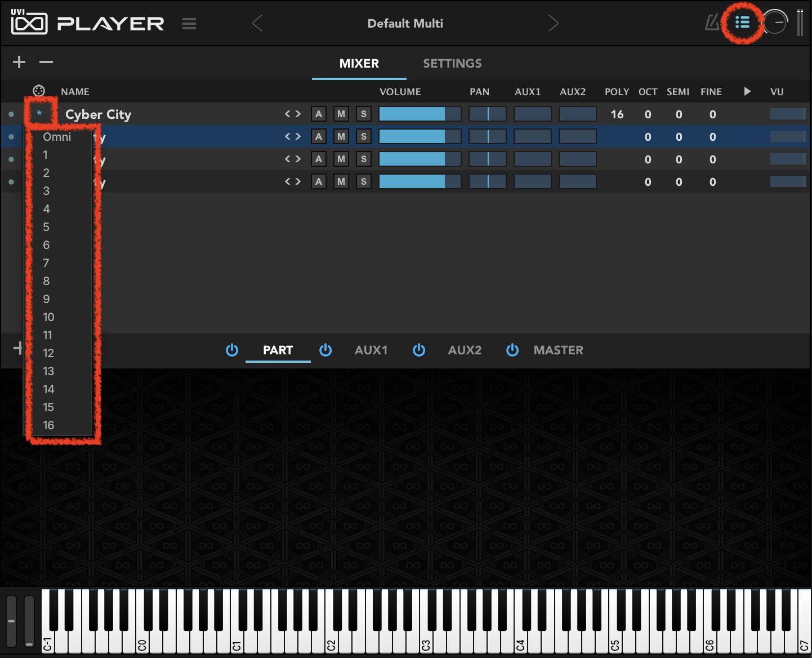
Task: Go to previous preset with left arrow
Action: click(x=257, y=23)
